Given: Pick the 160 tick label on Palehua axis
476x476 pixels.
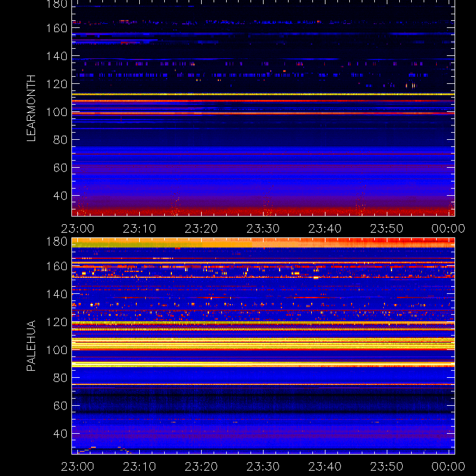Looking at the screenshot, I should coord(57,266).
